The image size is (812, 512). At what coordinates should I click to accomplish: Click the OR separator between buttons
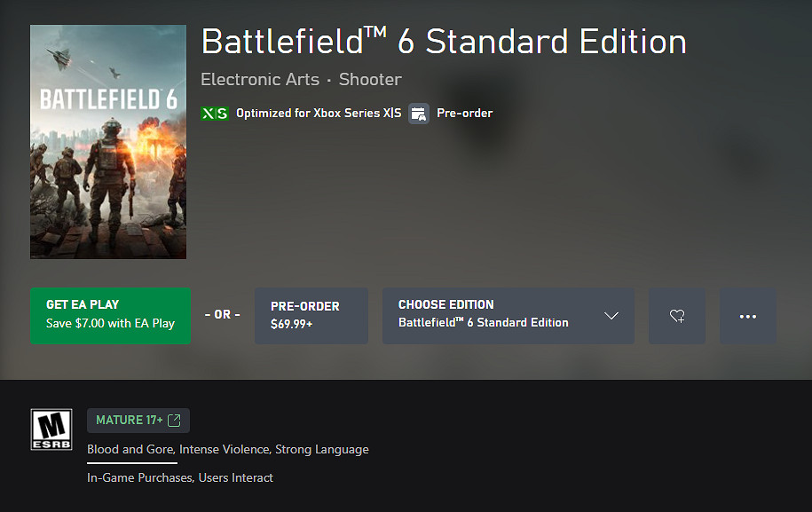[222, 315]
